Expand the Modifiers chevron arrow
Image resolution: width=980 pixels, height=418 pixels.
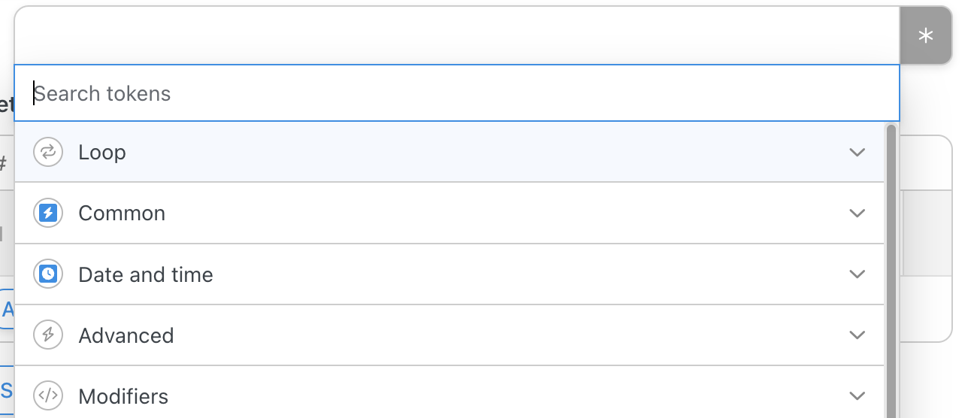[x=857, y=396]
